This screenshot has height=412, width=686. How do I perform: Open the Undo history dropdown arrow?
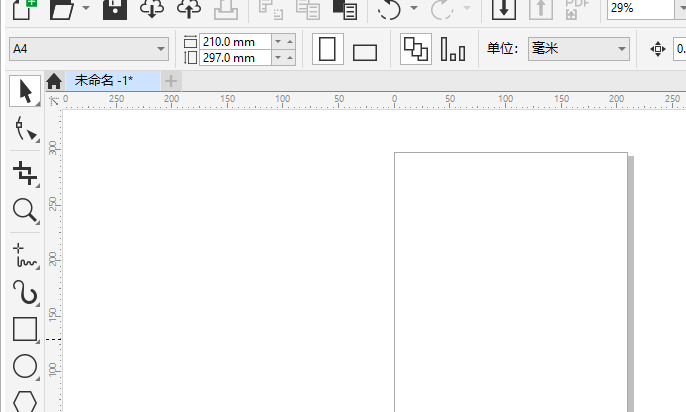coord(413,8)
